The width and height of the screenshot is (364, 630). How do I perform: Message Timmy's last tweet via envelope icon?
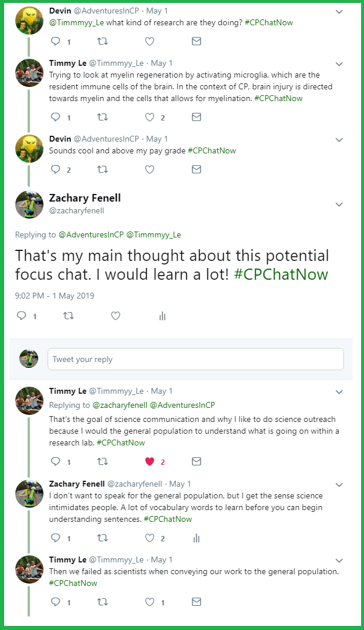click(197, 602)
